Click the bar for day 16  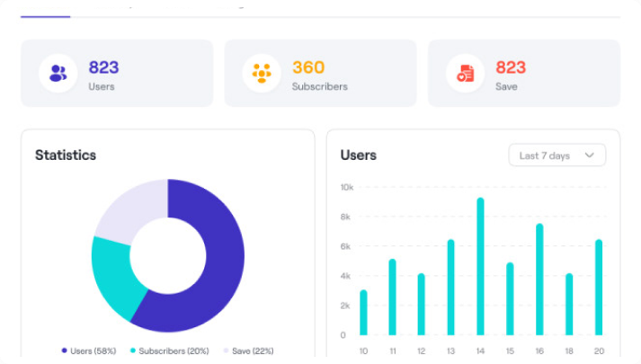tap(539, 280)
